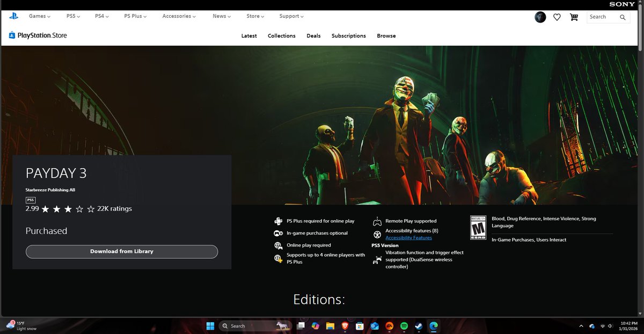Click the In-Game Purchases, Users Interact text
Screen dimensions: 644x334
tap(529, 240)
